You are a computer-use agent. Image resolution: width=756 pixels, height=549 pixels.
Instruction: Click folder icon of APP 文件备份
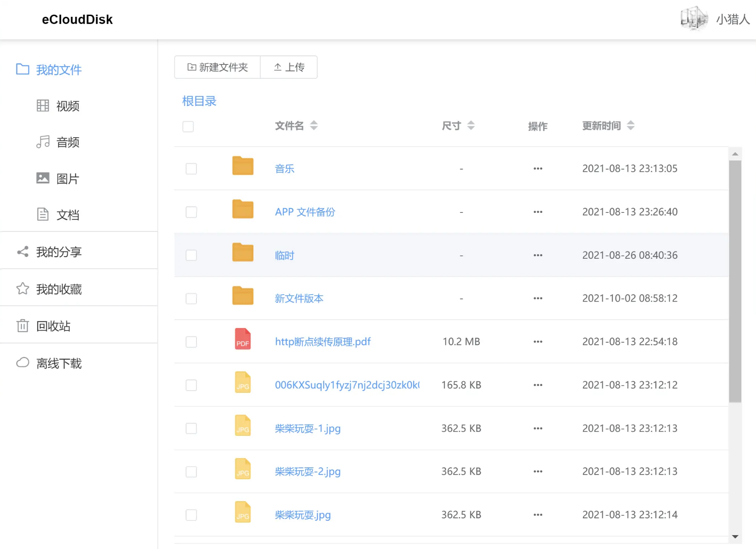242,209
